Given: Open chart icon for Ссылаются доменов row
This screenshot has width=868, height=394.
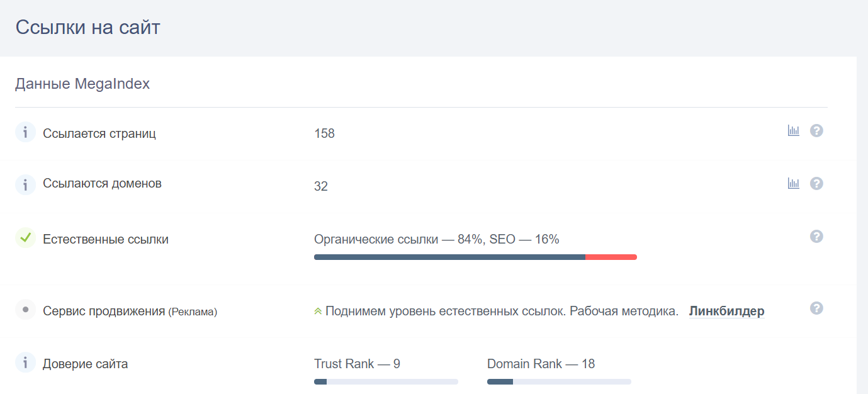Looking at the screenshot, I should click(x=794, y=184).
